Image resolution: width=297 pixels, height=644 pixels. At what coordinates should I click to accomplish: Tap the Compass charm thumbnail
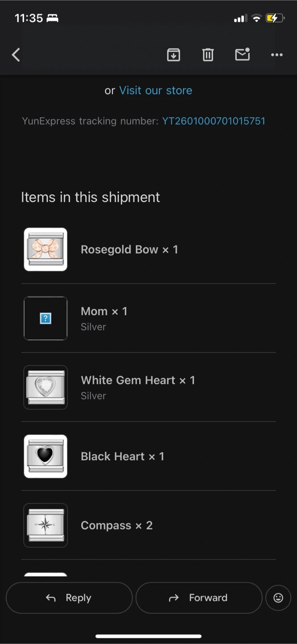pos(46,525)
